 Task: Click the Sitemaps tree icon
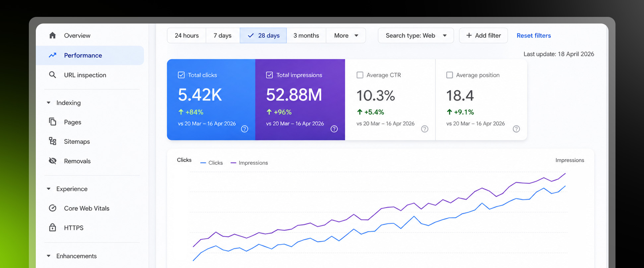(x=52, y=141)
